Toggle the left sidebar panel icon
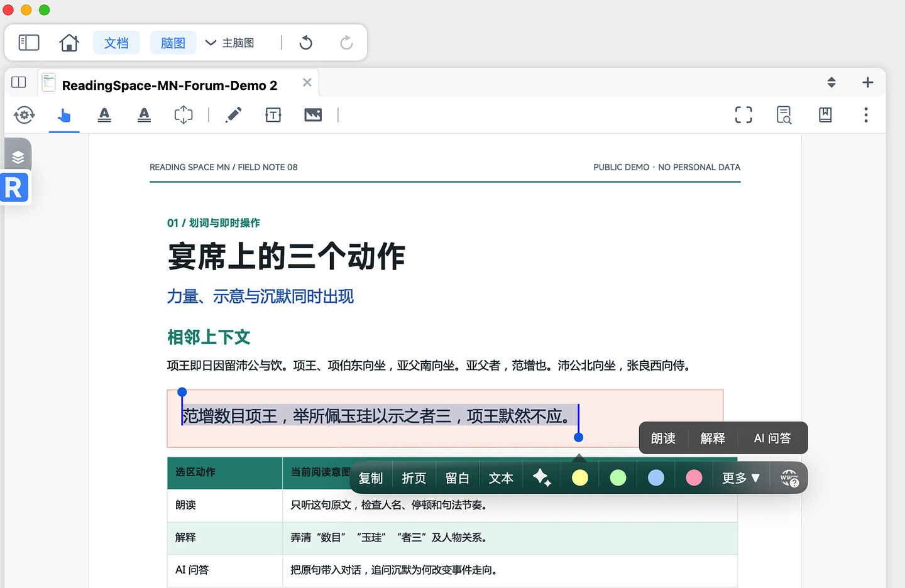This screenshot has width=905, height=588. [29, 43]
